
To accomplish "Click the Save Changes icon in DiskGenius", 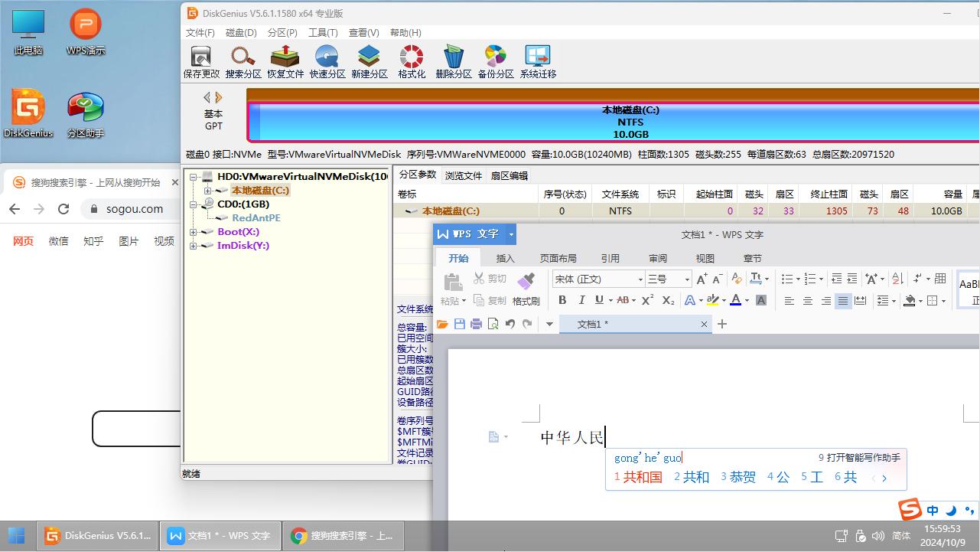I will pyautogui.click(x=201, y=62).
